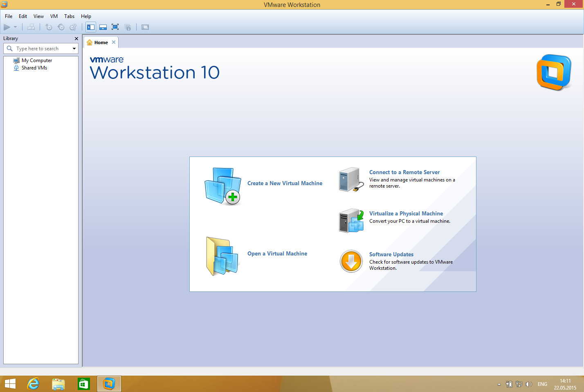Click the console view toolbar icon
The width and height of the screenshot is (584, 392).
[145, 27]
